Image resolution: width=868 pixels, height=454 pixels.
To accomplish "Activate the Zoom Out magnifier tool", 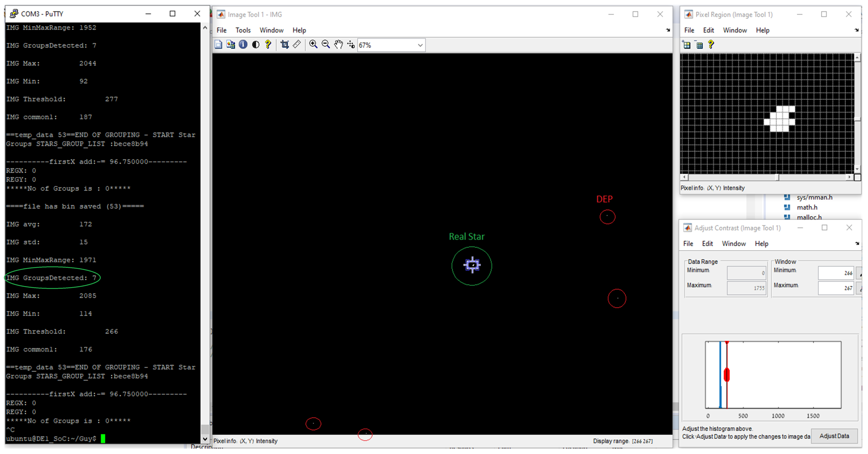I will 325,44.
